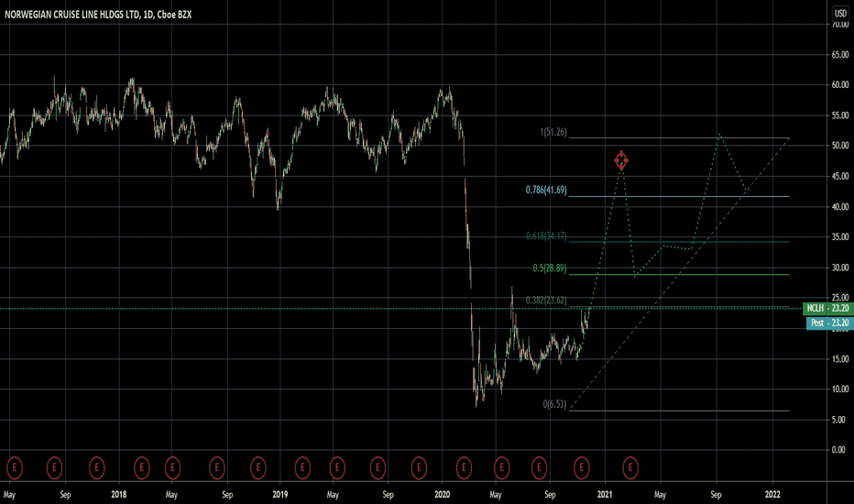
Task: Click the earnings marker just left of Sep 2017
Action: click(x=54, y=467)
